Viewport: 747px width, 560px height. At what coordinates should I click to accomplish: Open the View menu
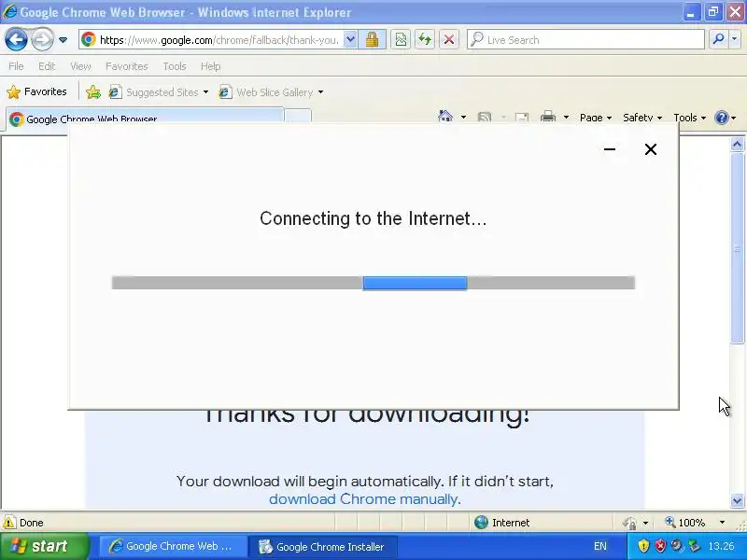point(80,66)
